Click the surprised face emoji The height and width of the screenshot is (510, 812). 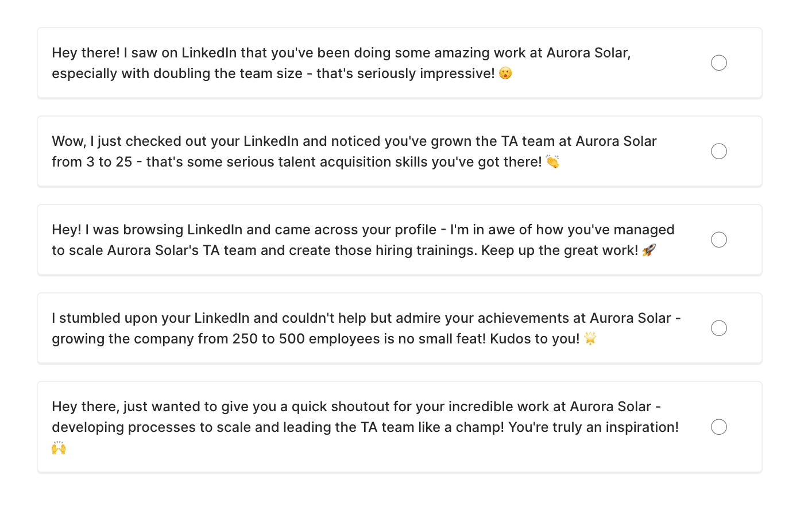pyautogui.click(x=505, y=74)
